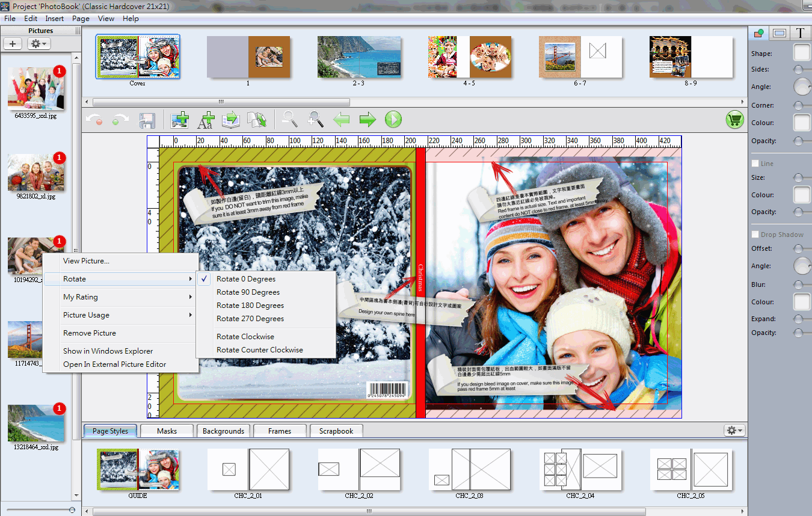Click the Drop Shadow Colour swatch
The image size is (812, 516).
[802, 302]
